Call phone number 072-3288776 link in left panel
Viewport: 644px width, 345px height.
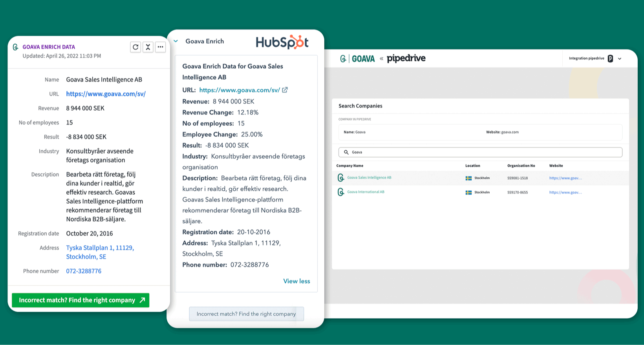(84, 271)
